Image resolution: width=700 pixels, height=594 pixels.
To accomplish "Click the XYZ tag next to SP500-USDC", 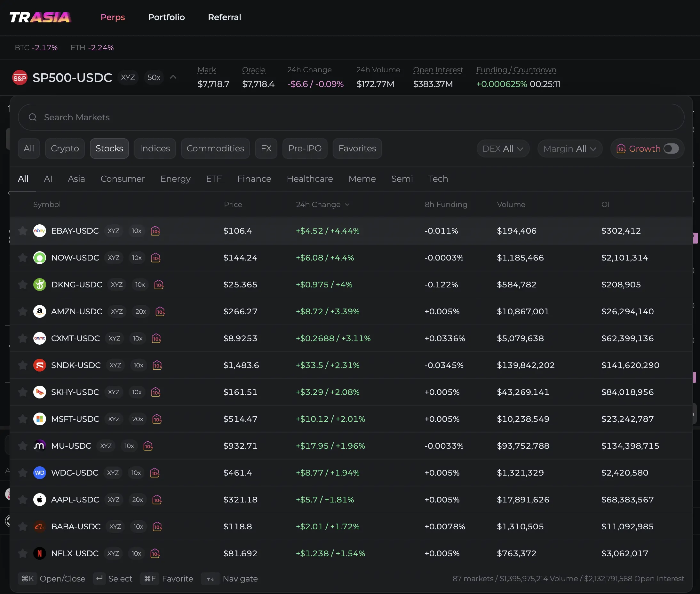I will tap(128, 77).
